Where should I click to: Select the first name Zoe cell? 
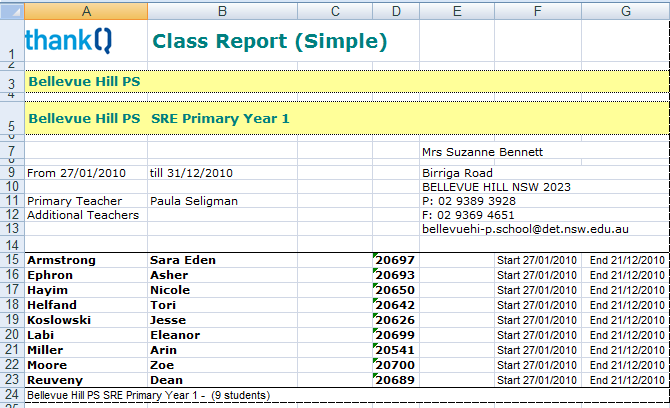(163, 365)
